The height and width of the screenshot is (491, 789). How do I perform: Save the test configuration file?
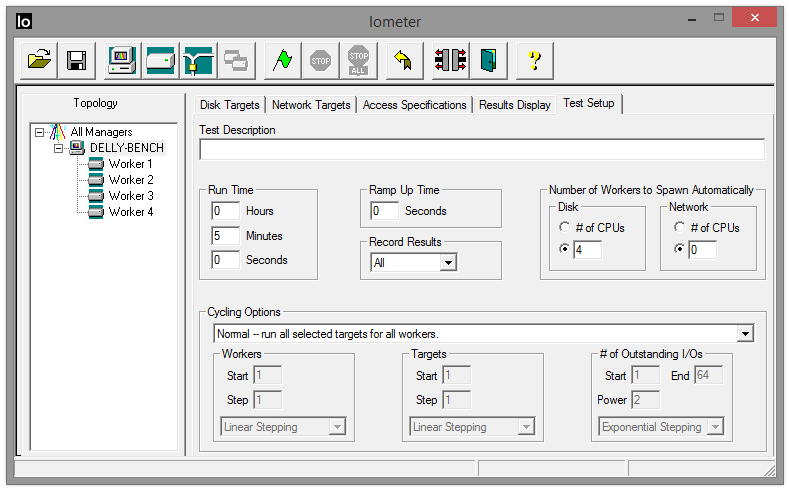pyautogui.click(x=76, y=61)
